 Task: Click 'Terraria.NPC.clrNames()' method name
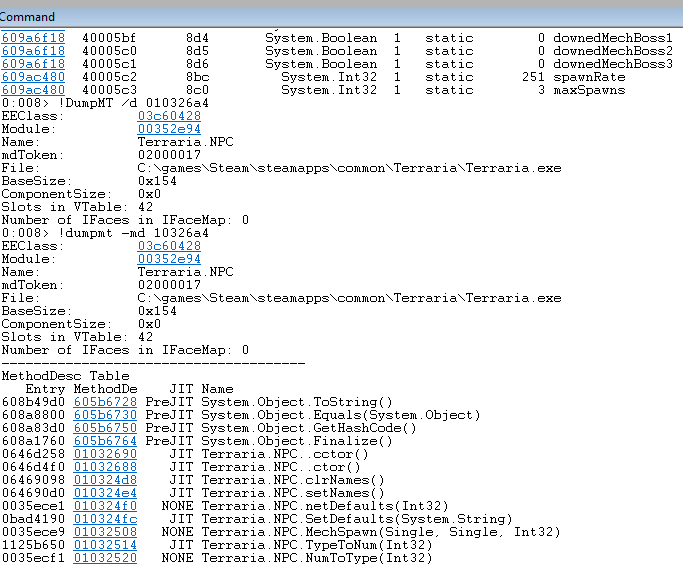coord(293,480)
